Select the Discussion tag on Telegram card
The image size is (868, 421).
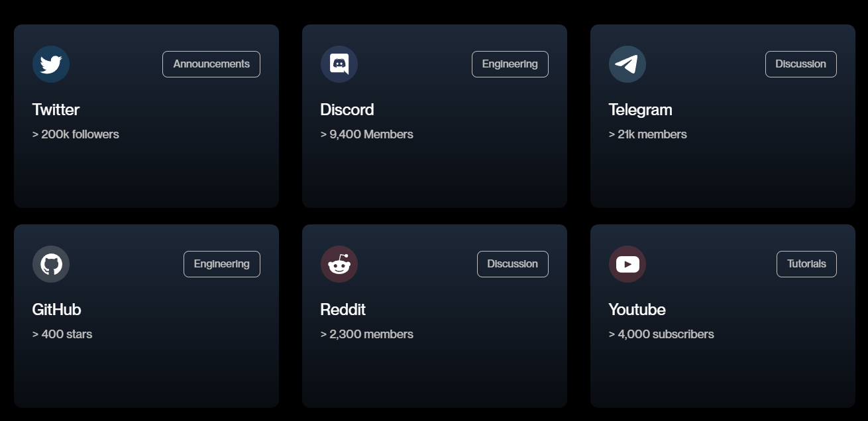pyautogui.click(x=801, y=64)
